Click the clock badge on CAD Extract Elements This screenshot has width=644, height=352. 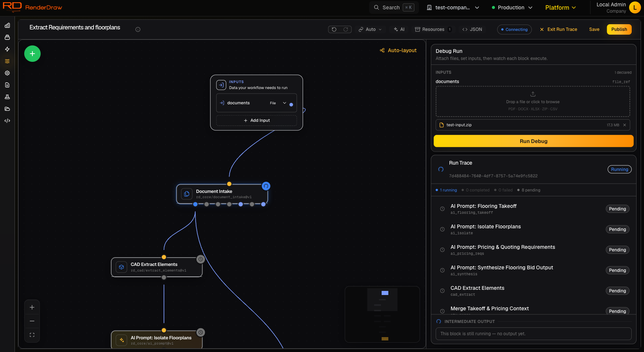pos(201,259)
